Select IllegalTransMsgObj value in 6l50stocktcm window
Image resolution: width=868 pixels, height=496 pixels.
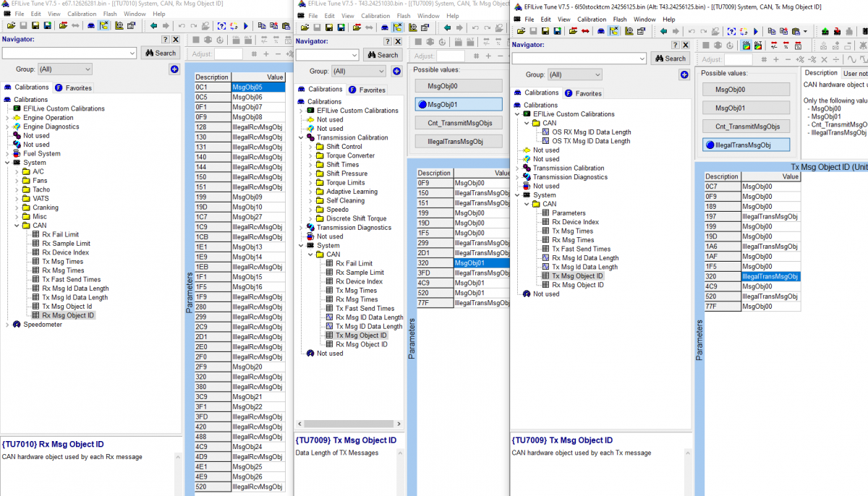[x=746, y=145]
